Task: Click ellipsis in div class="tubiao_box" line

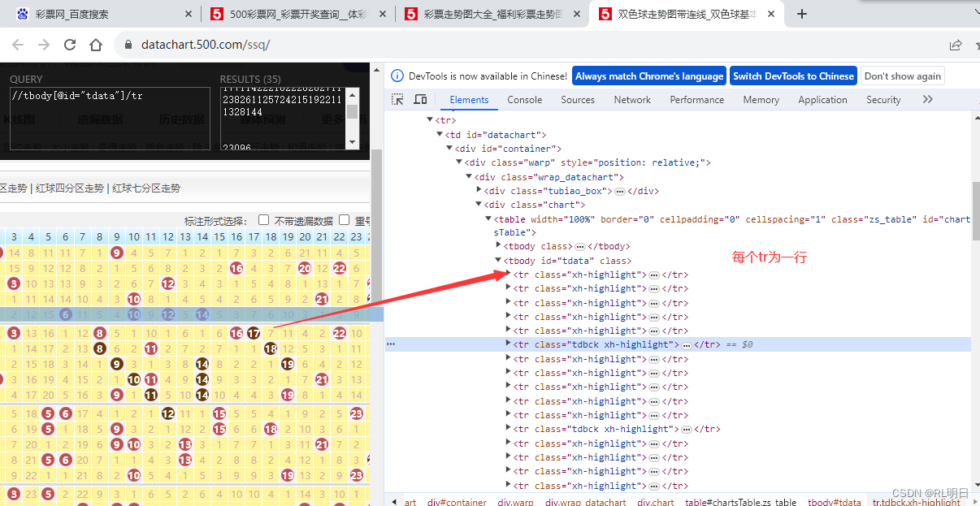Action: (x=619, y=191)
